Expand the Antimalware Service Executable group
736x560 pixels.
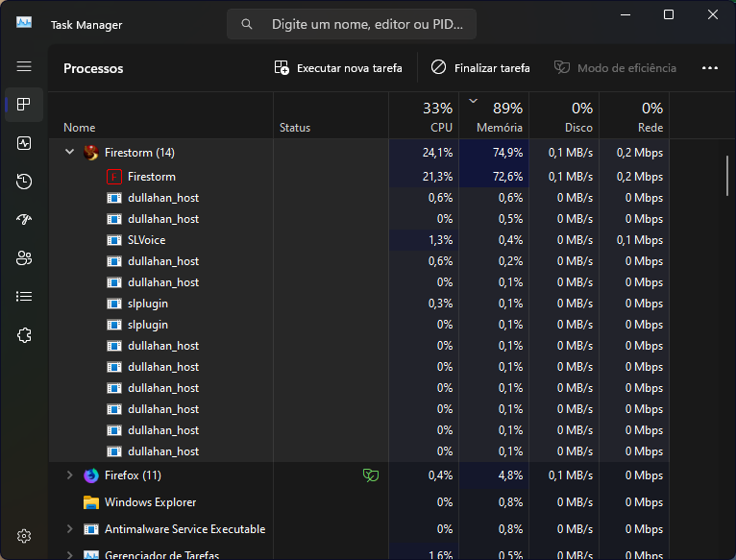[x=69, y=529]
